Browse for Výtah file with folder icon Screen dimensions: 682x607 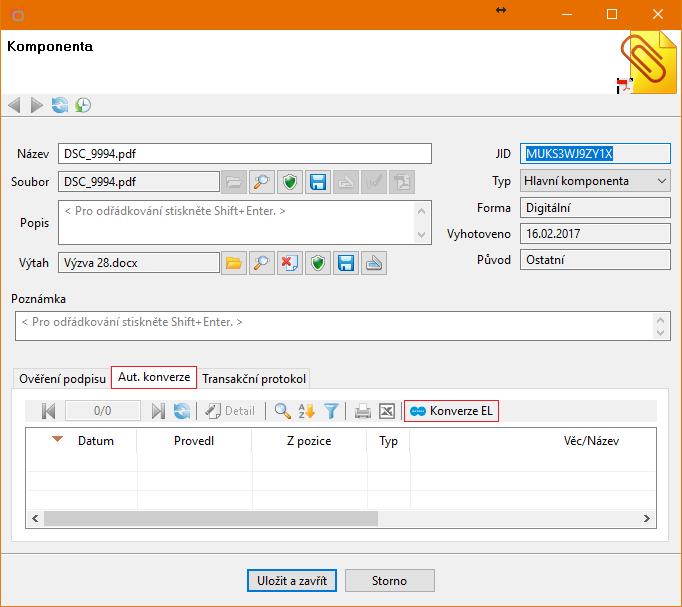(x=234, y=263)
